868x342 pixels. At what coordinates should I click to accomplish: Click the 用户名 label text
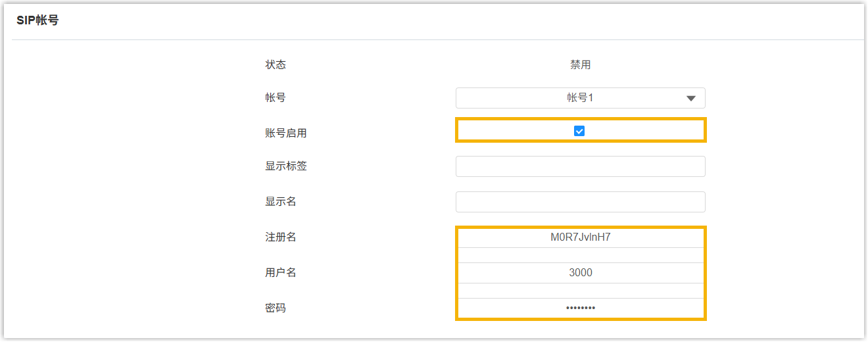[x=281, y=273]
